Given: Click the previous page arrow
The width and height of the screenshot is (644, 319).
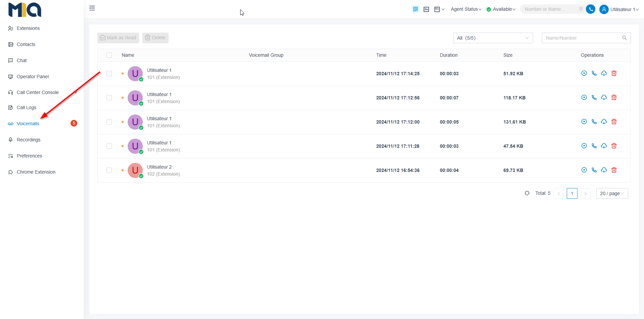Looking at the screenshot, I should click(x=559, y=193).
